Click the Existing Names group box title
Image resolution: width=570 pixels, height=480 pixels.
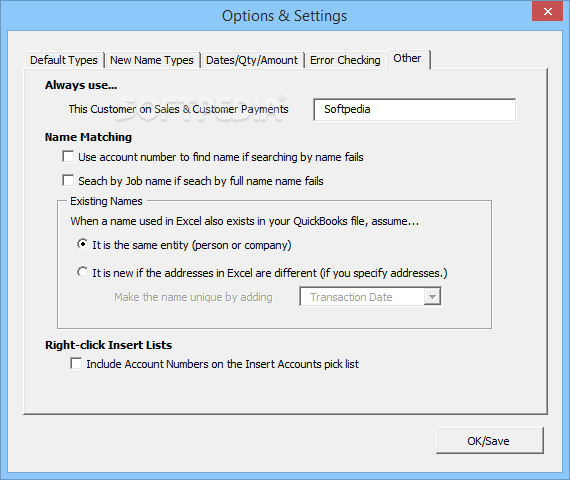tap(106, 201)
